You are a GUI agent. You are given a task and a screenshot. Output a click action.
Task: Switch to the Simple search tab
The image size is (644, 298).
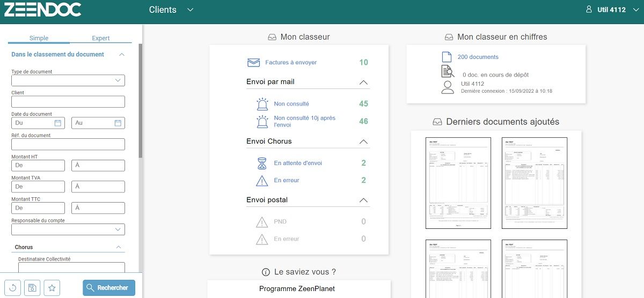point(39,38)
